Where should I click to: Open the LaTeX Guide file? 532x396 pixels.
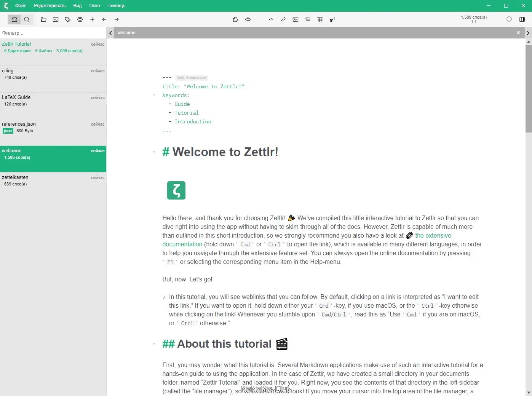coord(53,105)
